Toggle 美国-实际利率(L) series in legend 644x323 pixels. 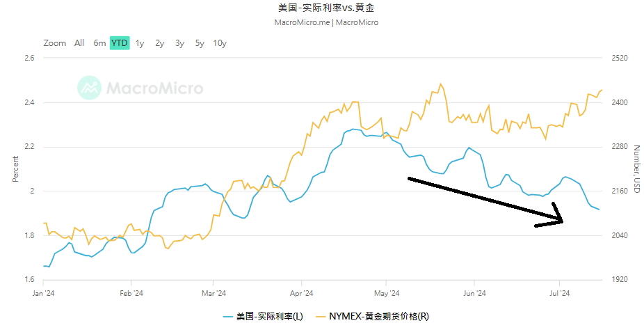tap(269, 317)
